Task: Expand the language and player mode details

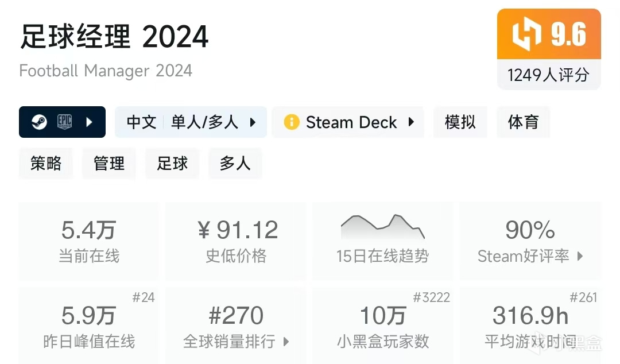Action: [253, 122]
